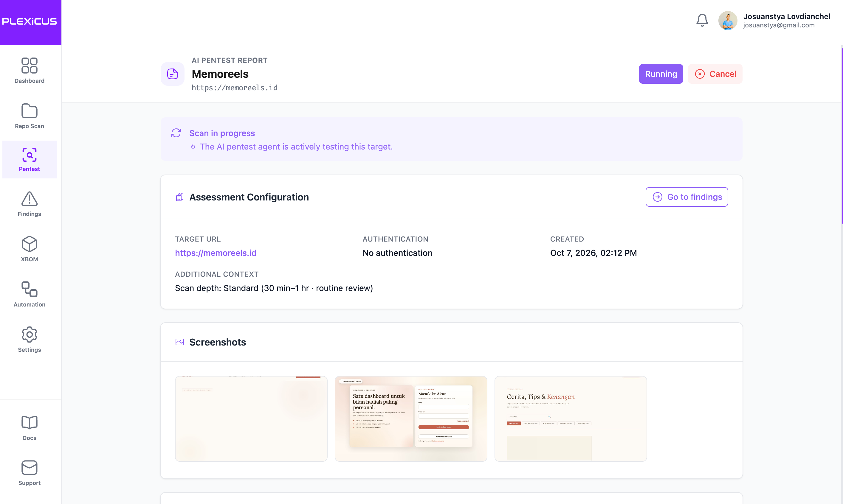843x504 pixels.
Task: Click the user profile avatar
Action: tap(727, 20)
